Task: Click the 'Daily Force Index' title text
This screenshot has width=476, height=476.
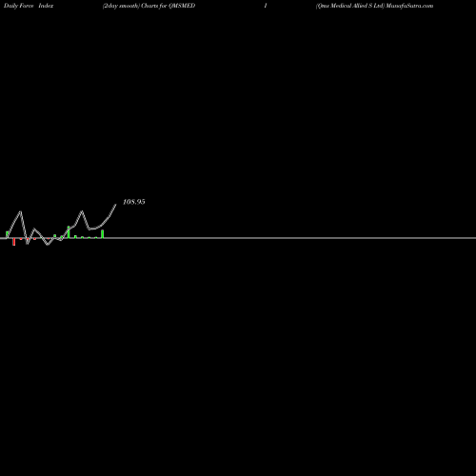Action: [x=29, y=6]
